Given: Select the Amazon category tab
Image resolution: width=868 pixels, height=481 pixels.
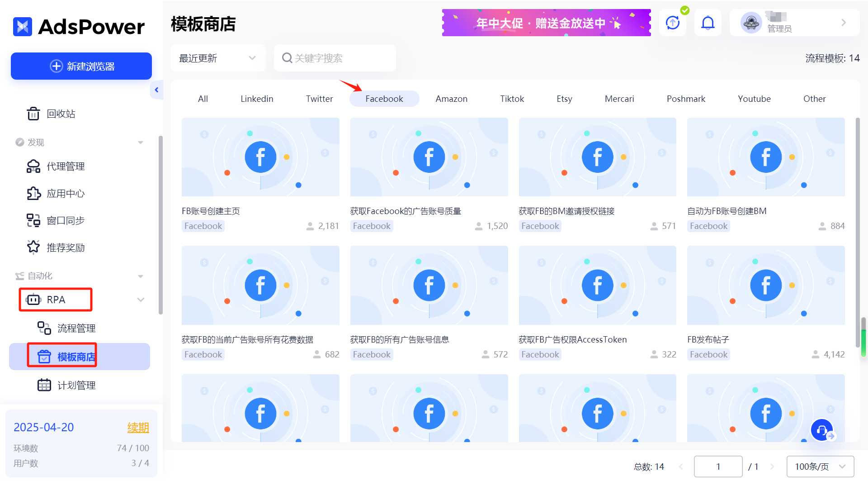Looking at the screenshot, I should click(x=451, y=99).
